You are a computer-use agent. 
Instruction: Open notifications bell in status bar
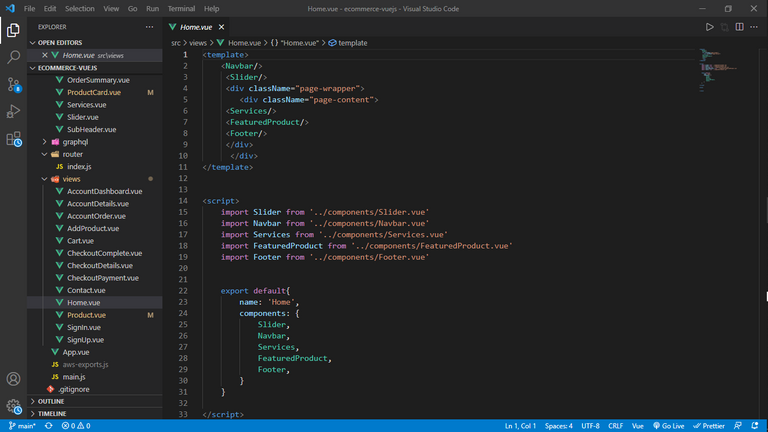(755, 426)
